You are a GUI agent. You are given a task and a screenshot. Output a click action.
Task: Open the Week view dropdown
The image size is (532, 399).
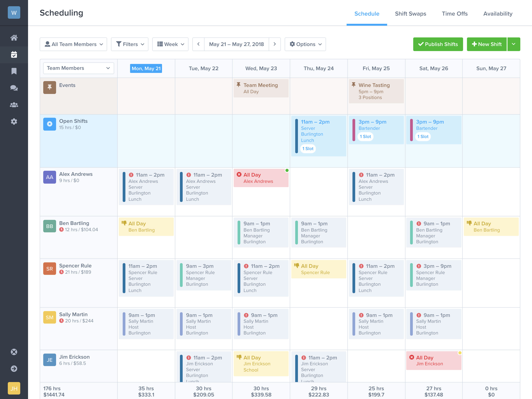click(x=171, y=44)
